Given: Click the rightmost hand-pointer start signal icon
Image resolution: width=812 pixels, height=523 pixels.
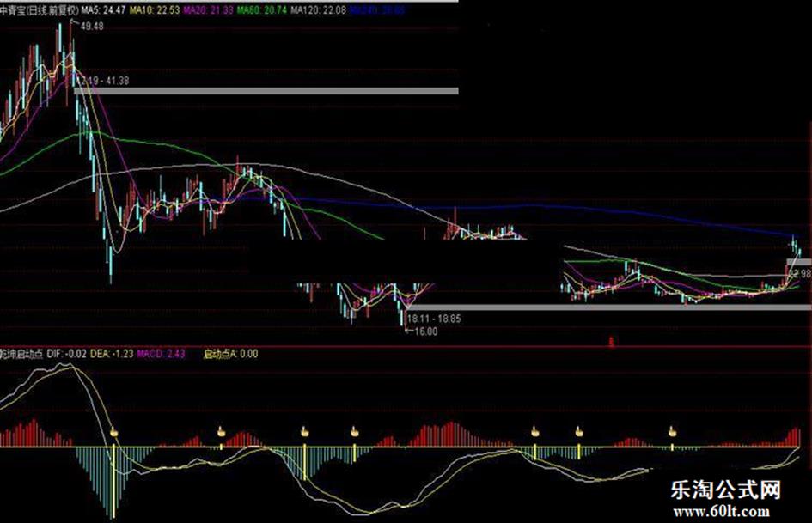Looking at the screenshot, I should point(672,431).
